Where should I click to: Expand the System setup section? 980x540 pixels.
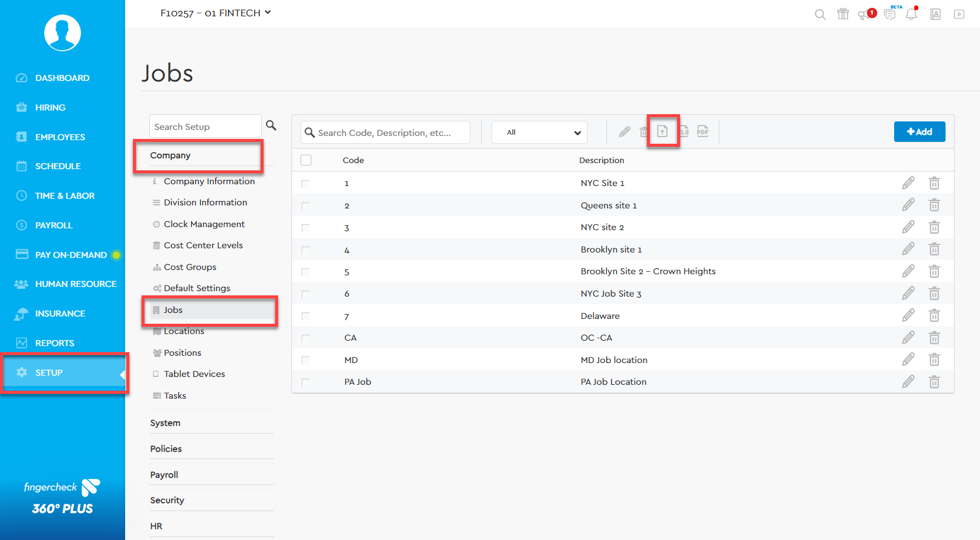[212, 423]
